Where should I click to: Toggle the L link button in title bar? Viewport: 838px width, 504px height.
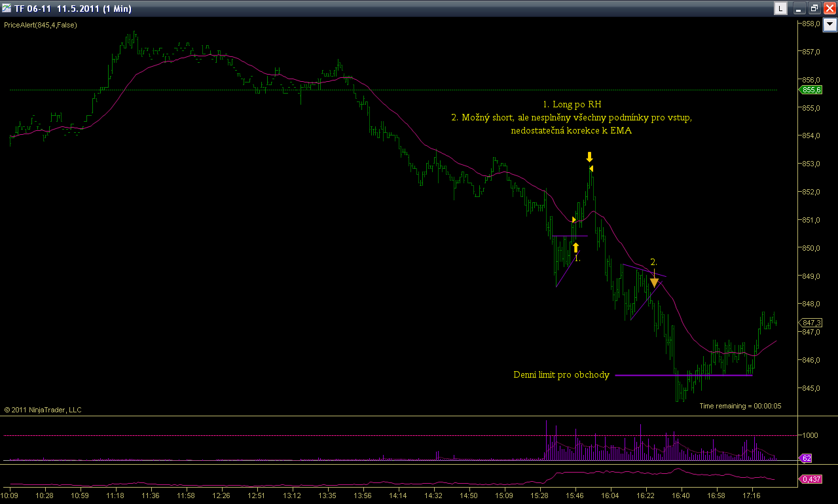coord(780,8)
